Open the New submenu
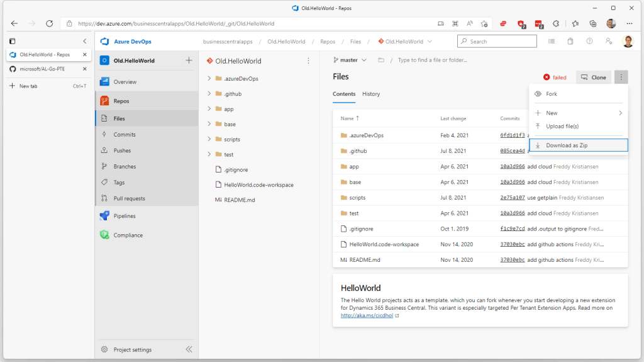The height and width of the screenshot is (362, 644). (x=579, y=113)
